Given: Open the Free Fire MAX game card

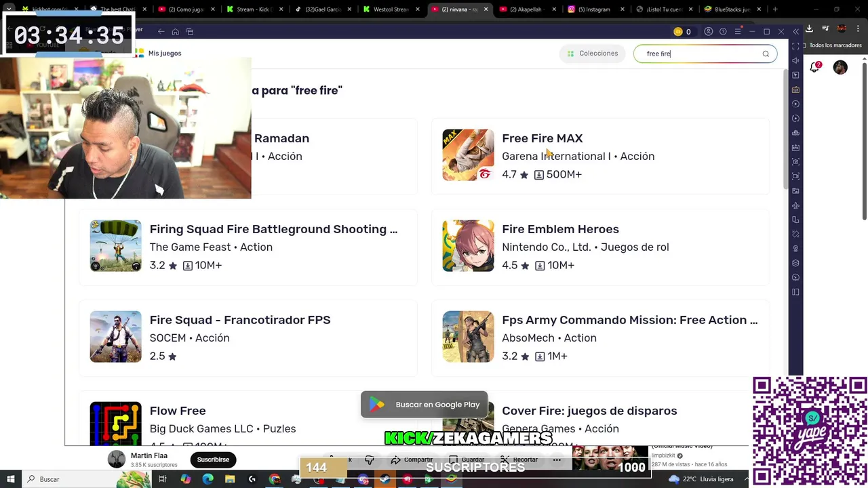Looking at the screenshot, I should pyautogui.click(x=601, y=156).
